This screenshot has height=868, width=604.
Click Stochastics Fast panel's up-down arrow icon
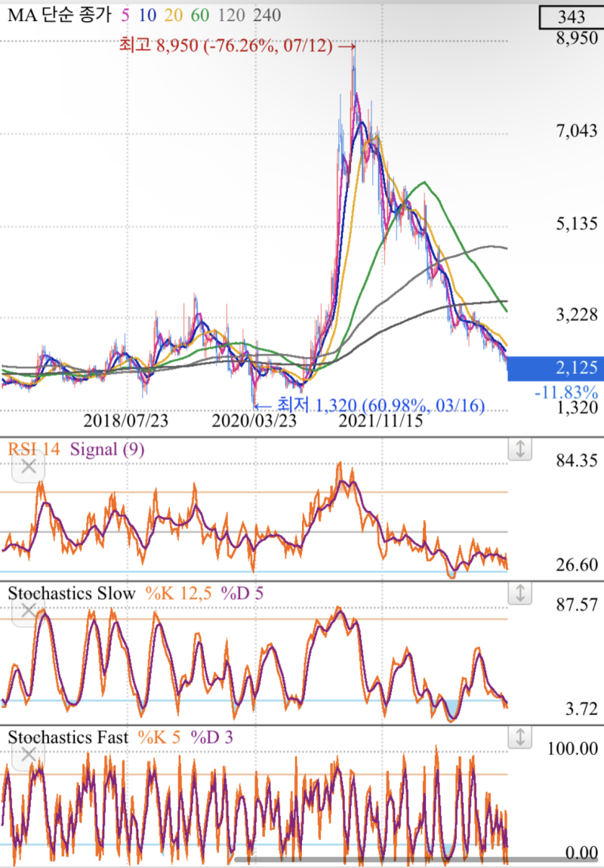tap(520, 737)
